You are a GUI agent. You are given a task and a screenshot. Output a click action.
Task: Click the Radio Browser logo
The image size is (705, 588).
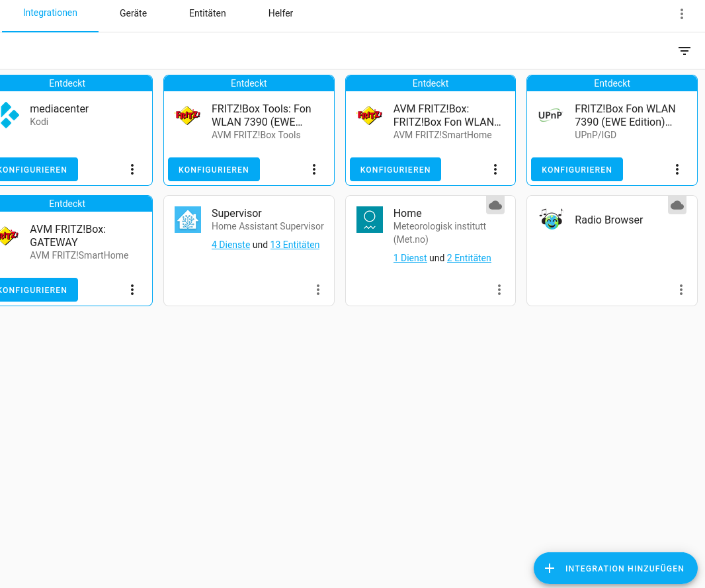pos(551,219)
